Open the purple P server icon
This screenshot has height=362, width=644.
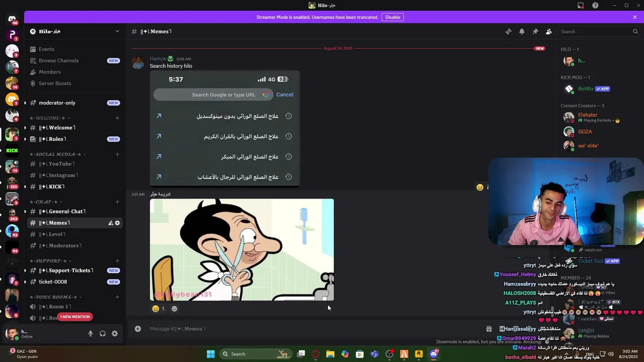click(x=12, y=35)
